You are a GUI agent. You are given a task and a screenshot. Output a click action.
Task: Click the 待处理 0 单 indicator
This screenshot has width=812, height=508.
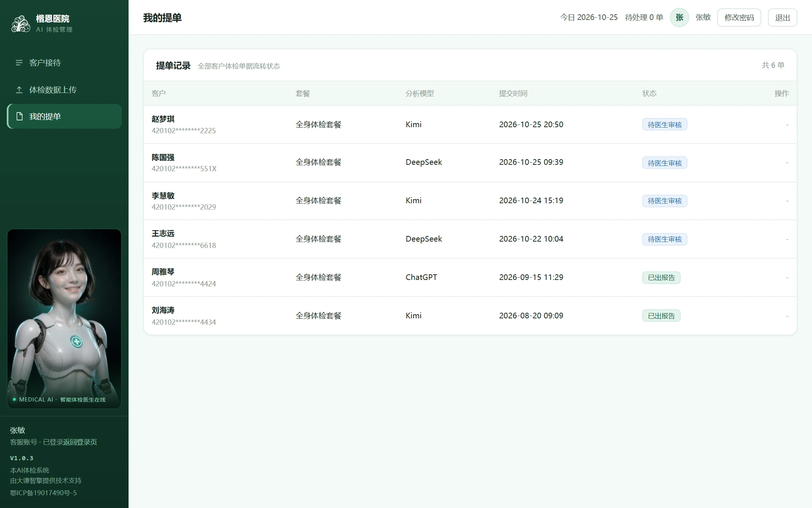tap(644, 18)
